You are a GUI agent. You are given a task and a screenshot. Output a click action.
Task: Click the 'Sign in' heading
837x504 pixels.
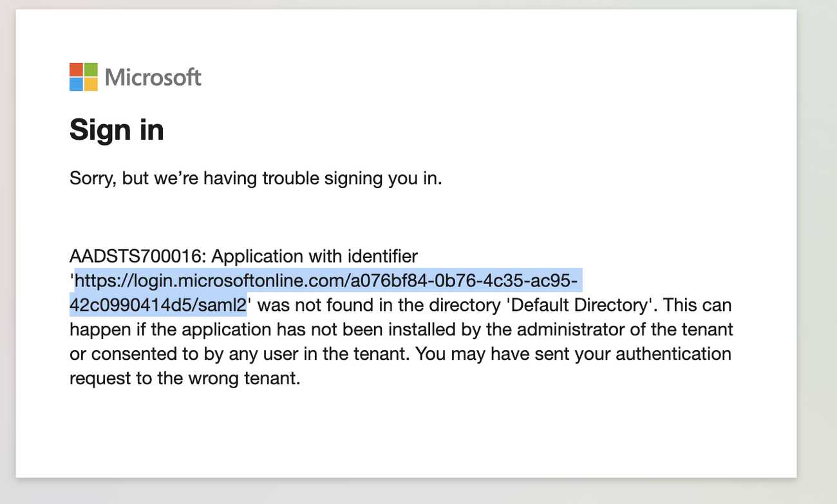[117, 129]
